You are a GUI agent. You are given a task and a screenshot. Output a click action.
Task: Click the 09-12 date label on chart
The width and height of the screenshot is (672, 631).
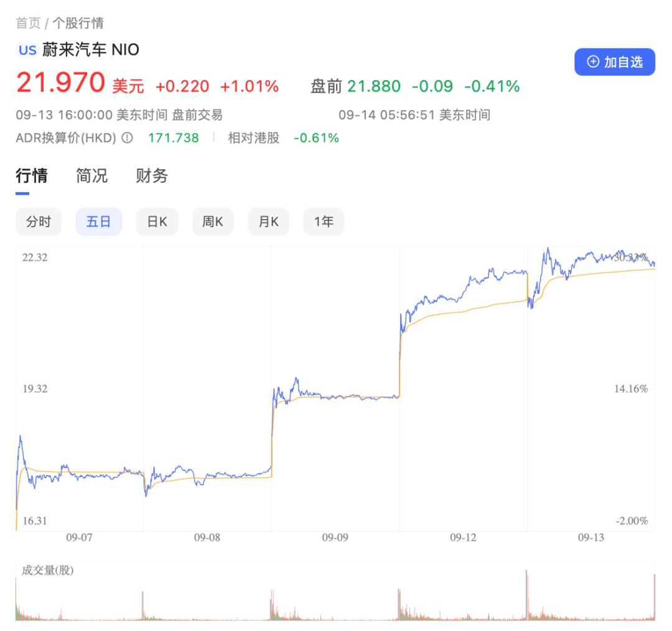click(463, 537)
